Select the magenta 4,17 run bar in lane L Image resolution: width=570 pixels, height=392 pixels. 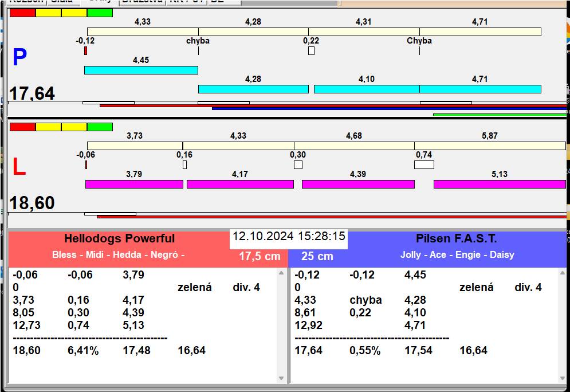pyautogui.click(x=240, y=184)
